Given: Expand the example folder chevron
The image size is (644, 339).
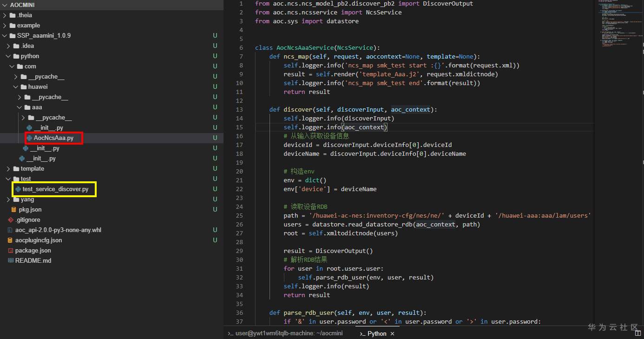Looking at the screenshot, I should pos(5,26).
